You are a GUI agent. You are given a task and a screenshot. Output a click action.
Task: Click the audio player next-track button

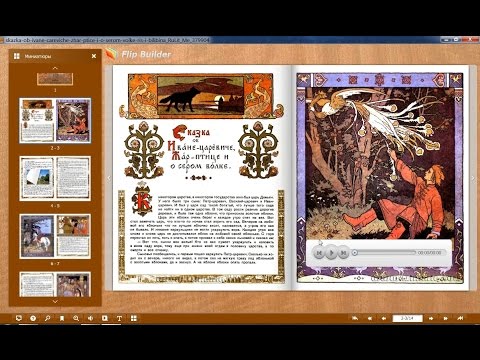click(343, 253)
